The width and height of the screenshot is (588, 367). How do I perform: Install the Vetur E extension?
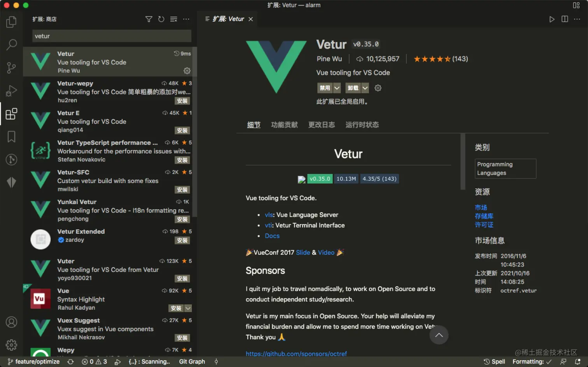(x=182, y=130)
